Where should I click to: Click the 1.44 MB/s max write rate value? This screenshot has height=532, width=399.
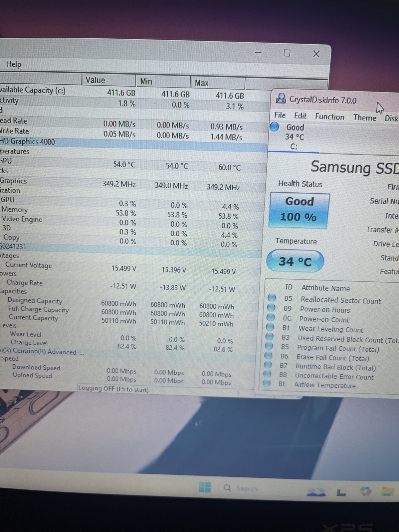coord(226,137)
